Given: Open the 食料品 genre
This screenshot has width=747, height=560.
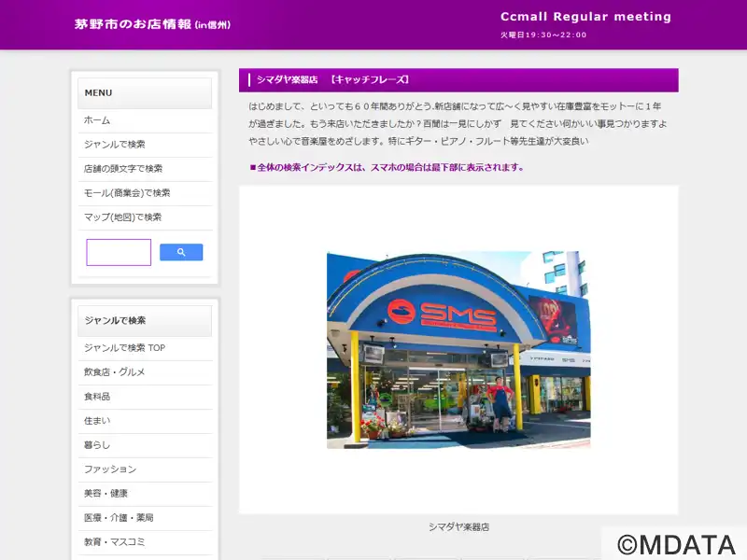Looking at the screenshot, I should (145, 397).
